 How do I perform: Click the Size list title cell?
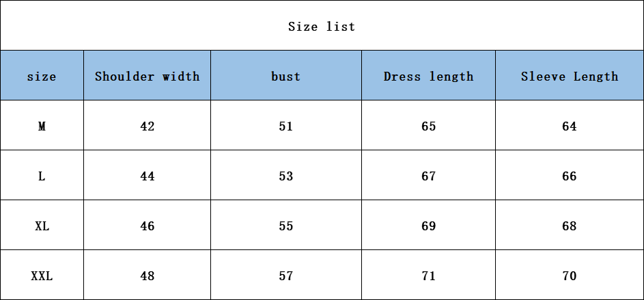coord(322,27)
